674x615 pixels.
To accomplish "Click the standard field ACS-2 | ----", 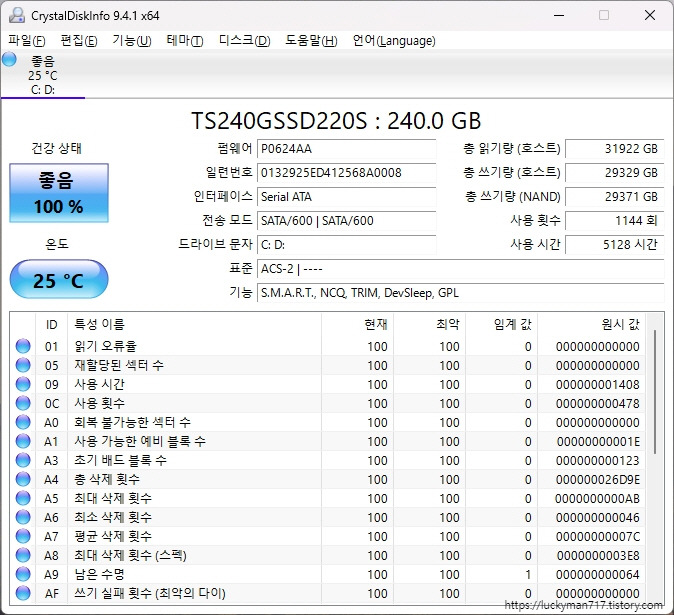I will 460,269.
